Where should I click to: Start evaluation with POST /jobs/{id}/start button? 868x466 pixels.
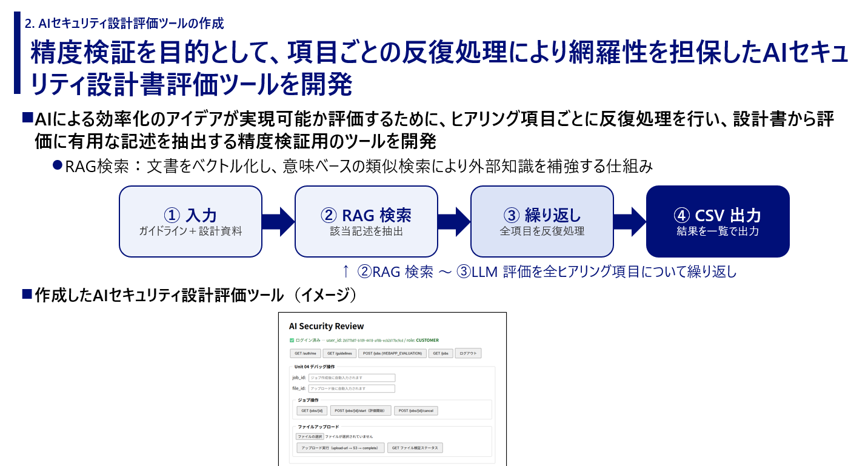click(x=361, y=411)
